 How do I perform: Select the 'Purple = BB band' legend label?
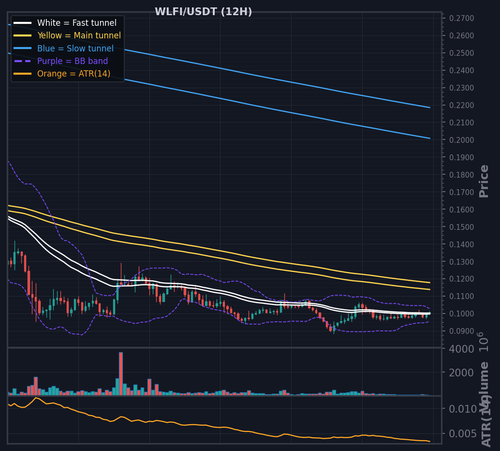73,61
